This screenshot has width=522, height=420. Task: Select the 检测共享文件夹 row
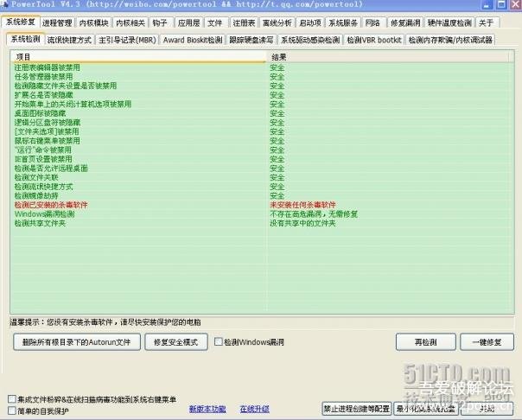click(x=263, y=223)
